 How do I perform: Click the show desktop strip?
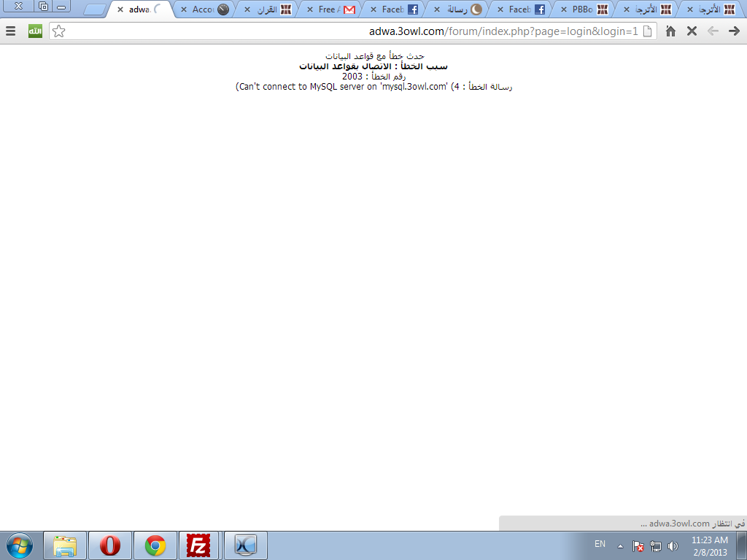coord(742,545)
